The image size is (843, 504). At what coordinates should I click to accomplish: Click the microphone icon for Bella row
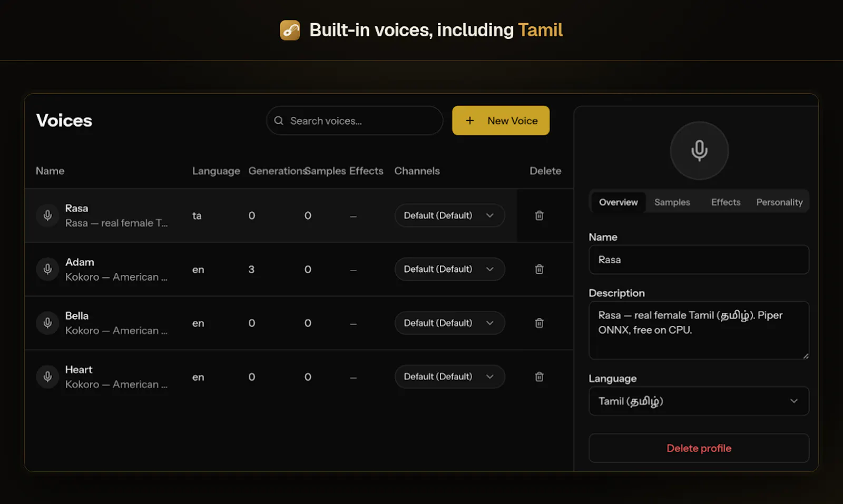47,323
